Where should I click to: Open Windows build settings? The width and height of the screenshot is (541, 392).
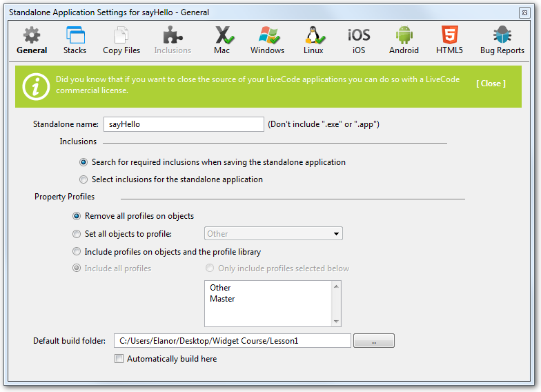point(267,40)
